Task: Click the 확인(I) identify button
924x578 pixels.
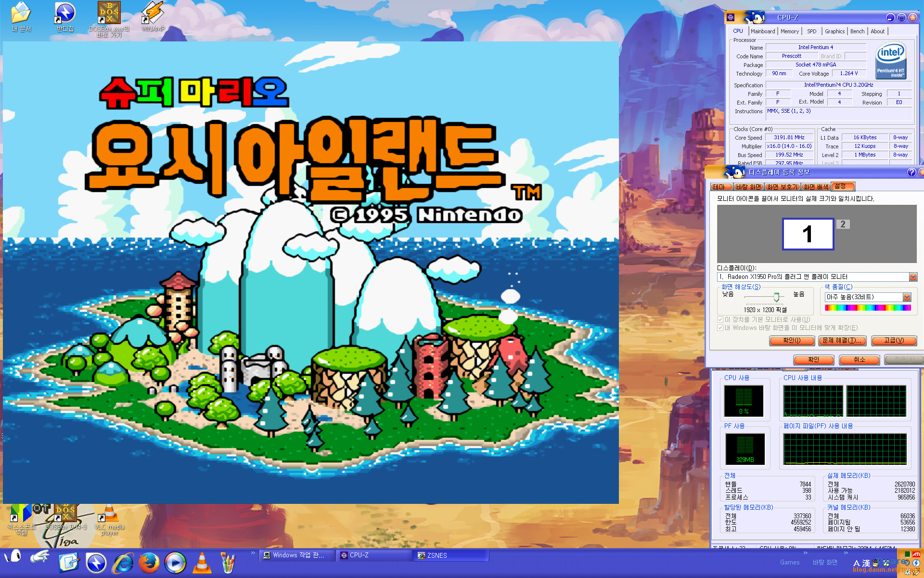Action: [x=792, y=341]
